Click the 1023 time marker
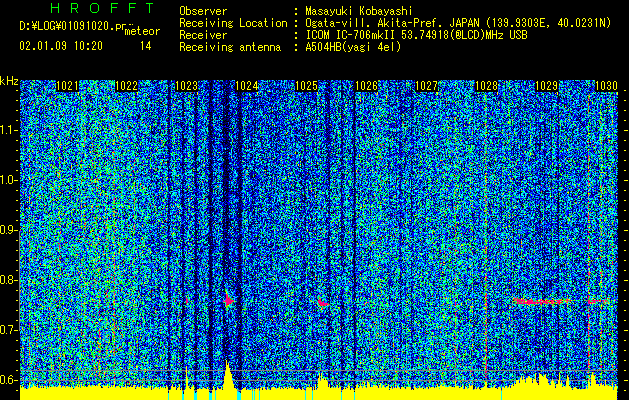Viewport: 629px width, 400px height. click(x=187, y=86)
